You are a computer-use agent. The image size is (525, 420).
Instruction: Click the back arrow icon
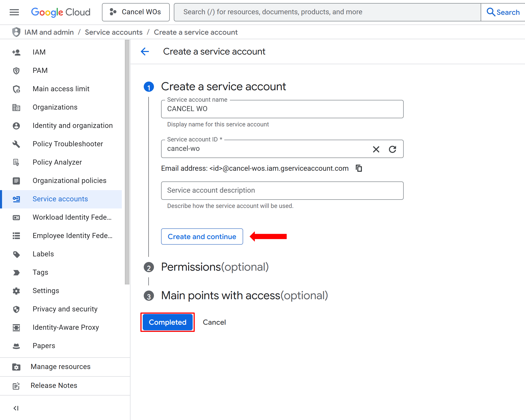(x=145, y=51)
